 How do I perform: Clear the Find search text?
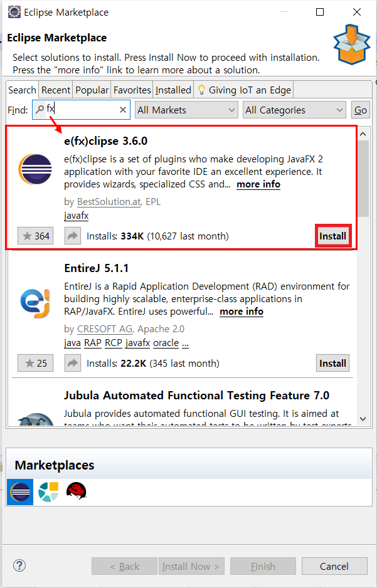point(123,110)
